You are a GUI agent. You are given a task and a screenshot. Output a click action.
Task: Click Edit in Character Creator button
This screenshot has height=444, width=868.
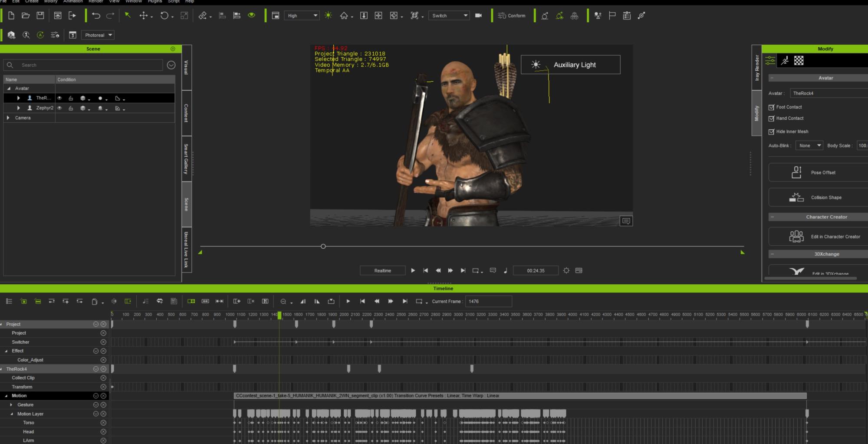818,237
